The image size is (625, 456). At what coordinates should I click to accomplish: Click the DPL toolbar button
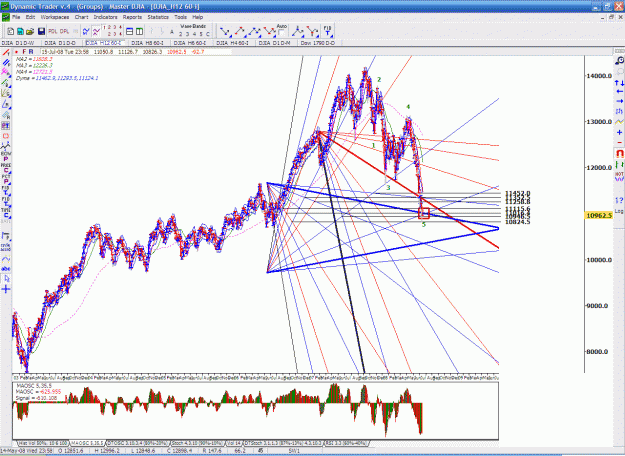[64, 31]
